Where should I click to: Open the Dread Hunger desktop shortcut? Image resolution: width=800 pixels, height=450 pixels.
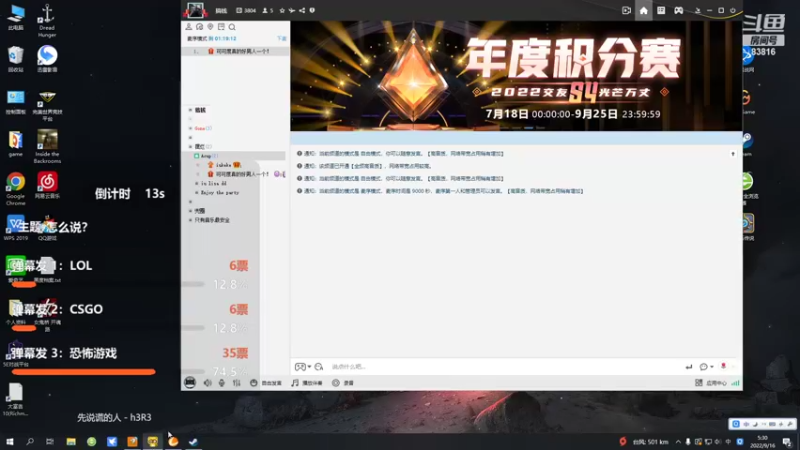47,20
